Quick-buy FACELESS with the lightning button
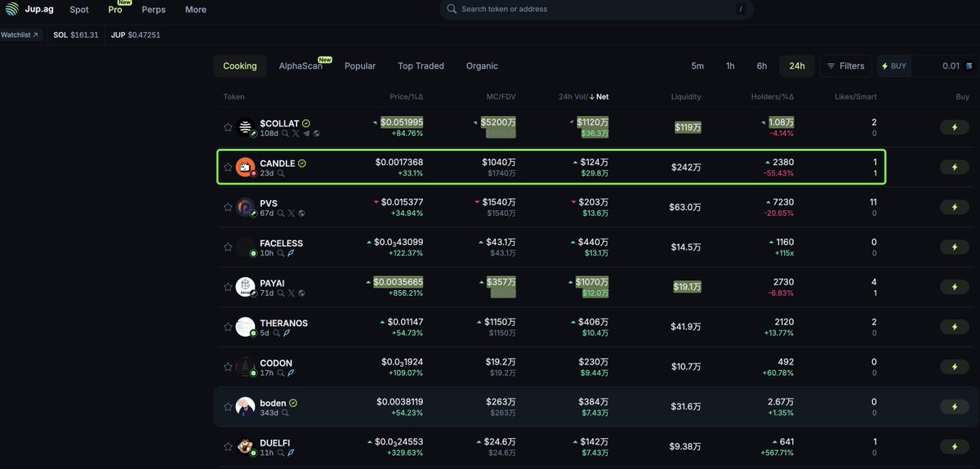The height and width of the screenshot is (469, 980). (955, 247)
